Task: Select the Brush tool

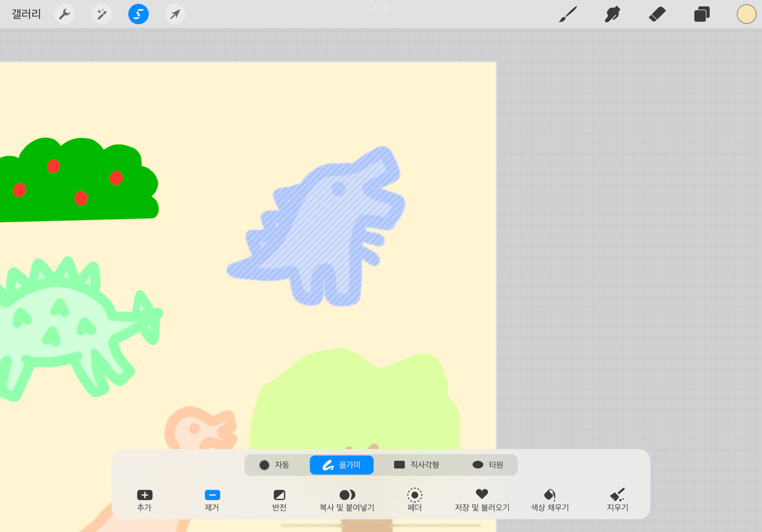Action: pyautogui.click(x=568, y=14)
